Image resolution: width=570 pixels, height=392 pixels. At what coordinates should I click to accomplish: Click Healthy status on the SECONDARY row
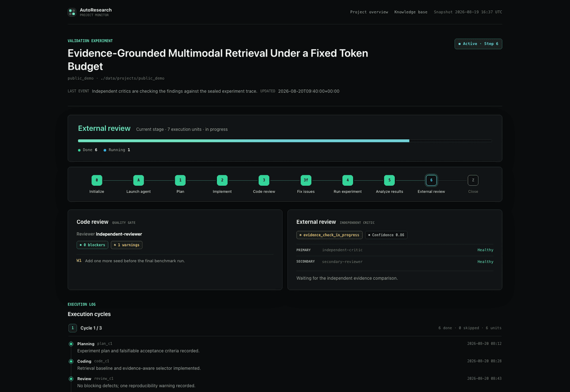486,262
